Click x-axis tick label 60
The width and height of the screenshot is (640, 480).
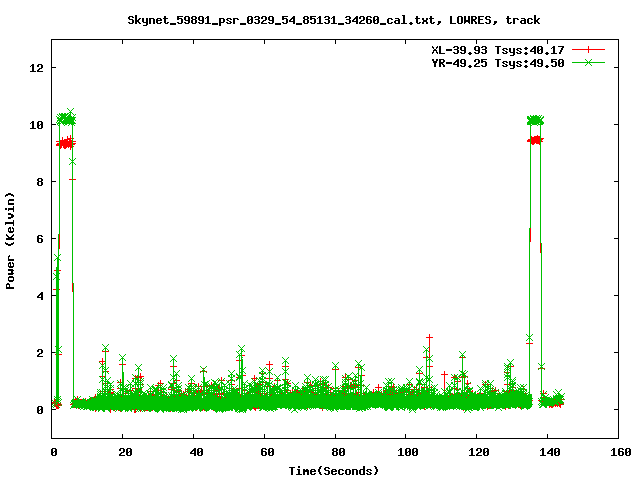click(x=267, y=452)
